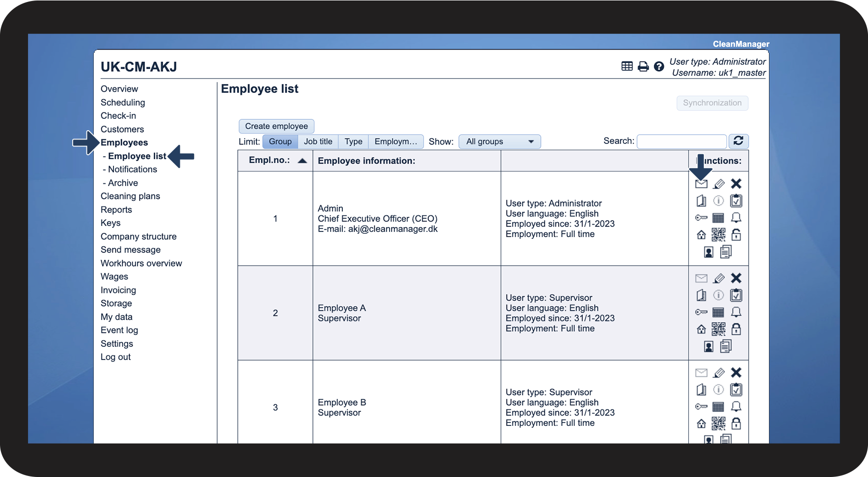Open Workhours overview menu item
The height and width of the screenshot is (477, 868).
click(141, 263)
